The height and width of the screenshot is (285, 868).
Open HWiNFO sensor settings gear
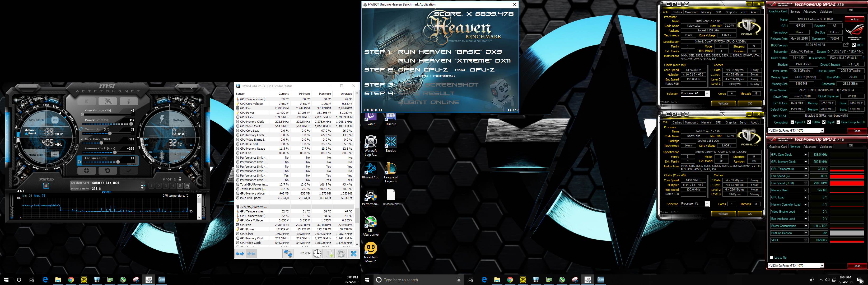point(341,254)
